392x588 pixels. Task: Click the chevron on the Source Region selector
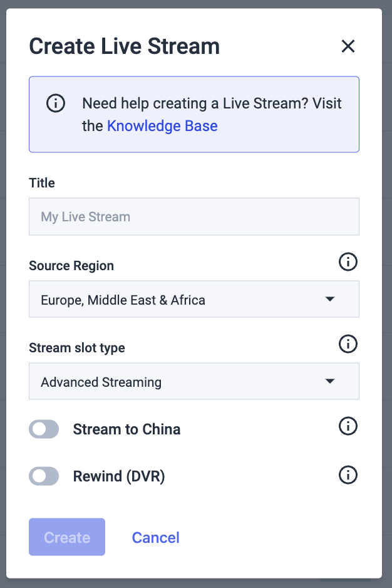point(330,299)
